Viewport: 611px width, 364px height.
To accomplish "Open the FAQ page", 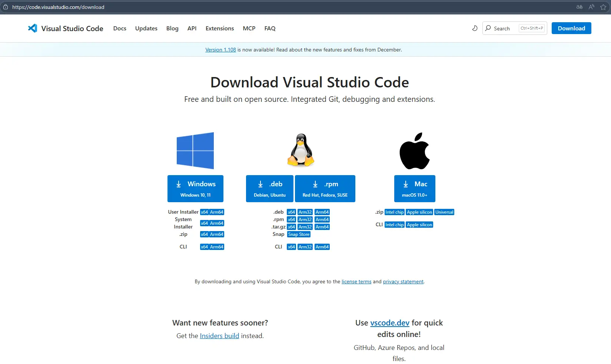I will pyautogui.click(x=270, y=28).
